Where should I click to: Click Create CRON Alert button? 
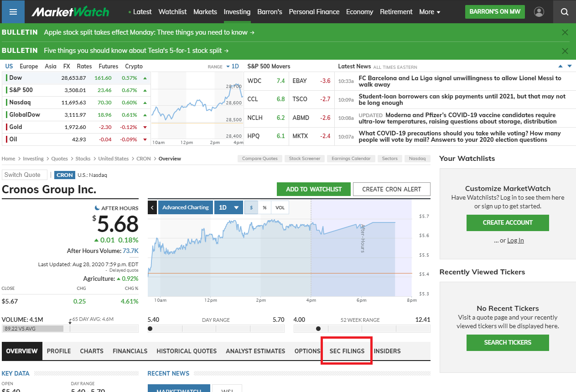(x=392, y=189)
